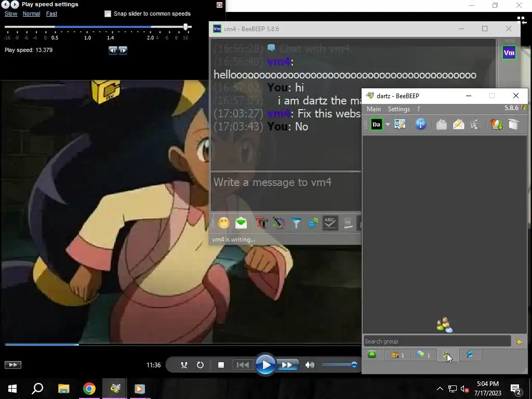532x399 pixels.
Task: Click the large Play button
Action: tap(265, 365)
